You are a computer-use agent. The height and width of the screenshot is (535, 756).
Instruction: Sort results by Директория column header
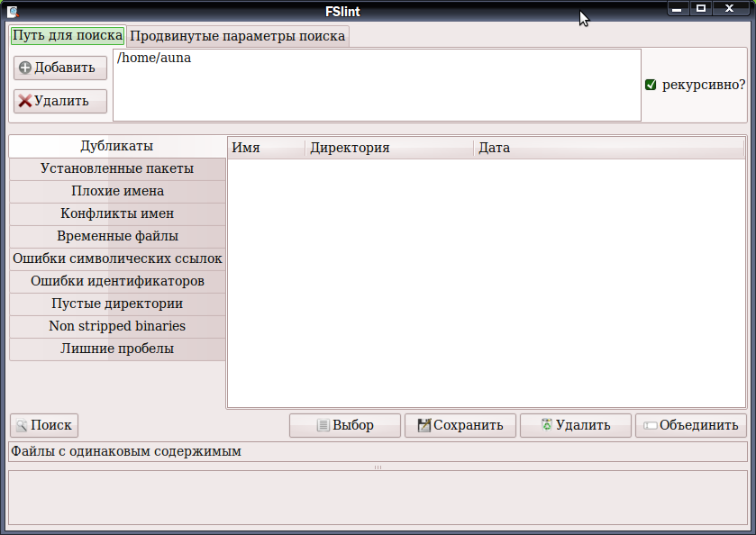[389, 148]
